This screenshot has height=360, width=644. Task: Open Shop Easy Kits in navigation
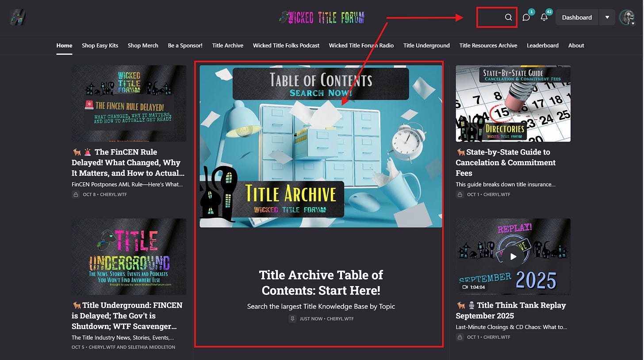click(x=100, y=45)
